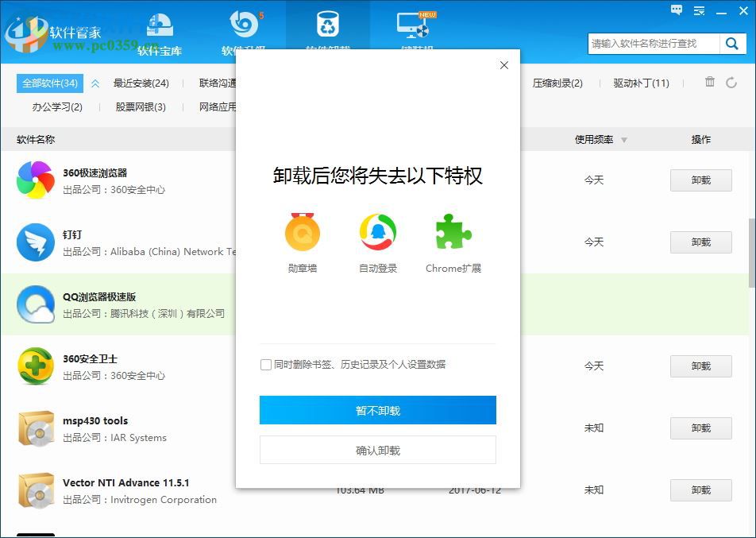
Task: Open the NEW hardware tool icon
Action: coord(413,24)
